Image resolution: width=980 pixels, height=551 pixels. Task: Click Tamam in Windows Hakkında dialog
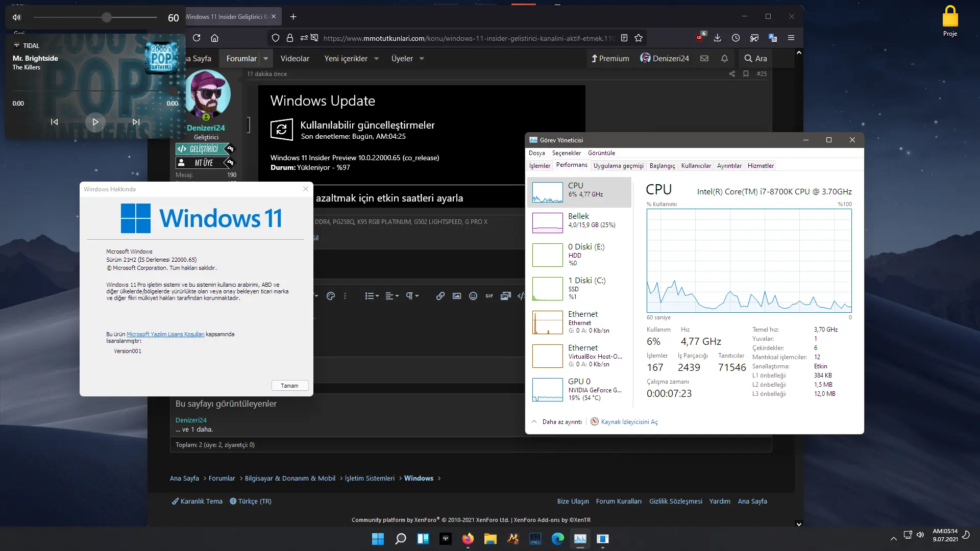pyautogui.click(x=289, y=386)
